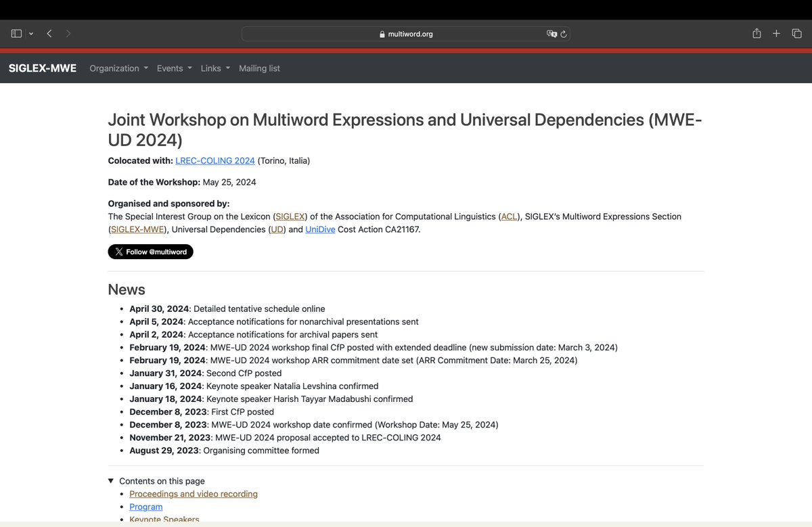Open a new tab with plus icon
The height and width of the screenshot is (527, 812).
(777, 34)
